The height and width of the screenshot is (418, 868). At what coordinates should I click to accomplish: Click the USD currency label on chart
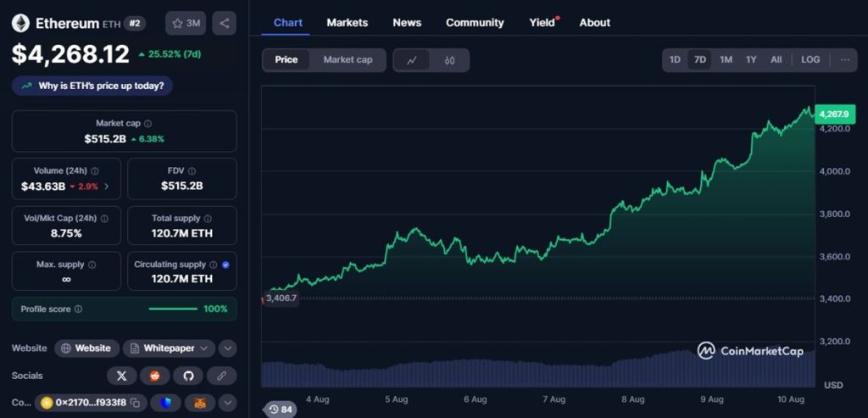pos(833,385)
